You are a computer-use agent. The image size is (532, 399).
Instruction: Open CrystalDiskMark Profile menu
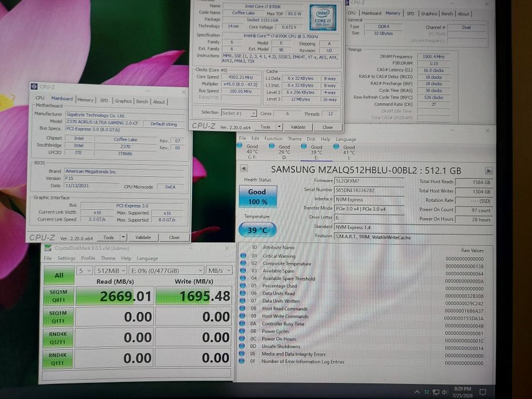click(88, 258)
